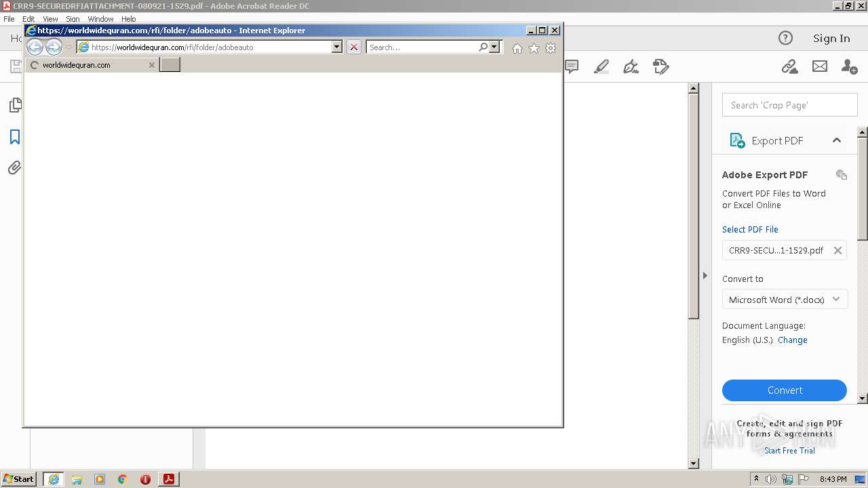The image size is (868, 488).
Task: Expand the search provider dropdown in IE
Action: coord(494,47)
